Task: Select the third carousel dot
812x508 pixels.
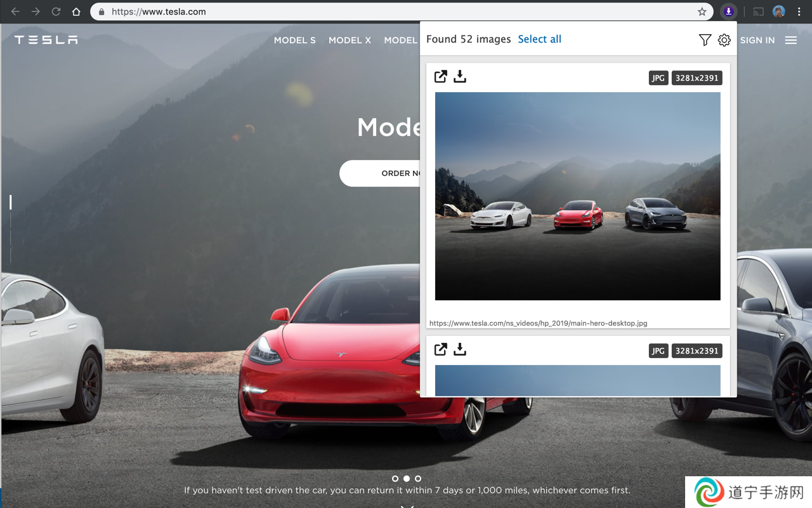Action: tap(418, 478)
